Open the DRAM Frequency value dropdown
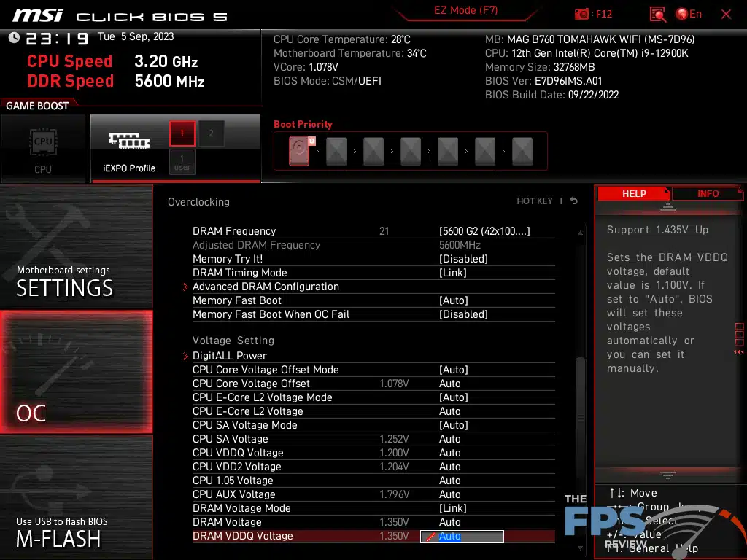Viewport: 747px width, 560px height. point(484,231)
